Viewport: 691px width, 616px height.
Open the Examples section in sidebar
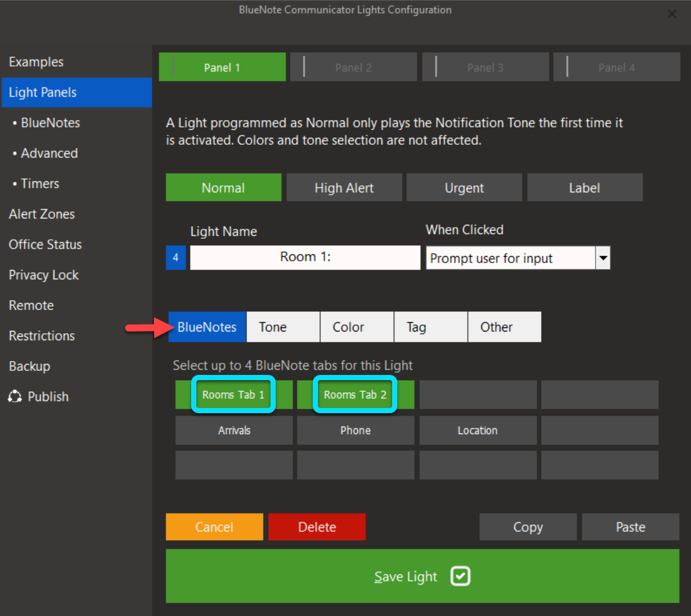click(36, 62)
